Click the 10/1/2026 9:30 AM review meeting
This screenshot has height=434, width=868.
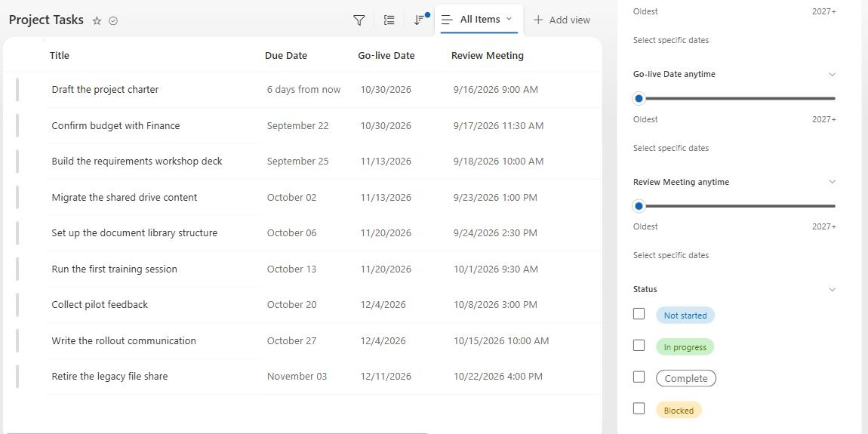[495, 269]
